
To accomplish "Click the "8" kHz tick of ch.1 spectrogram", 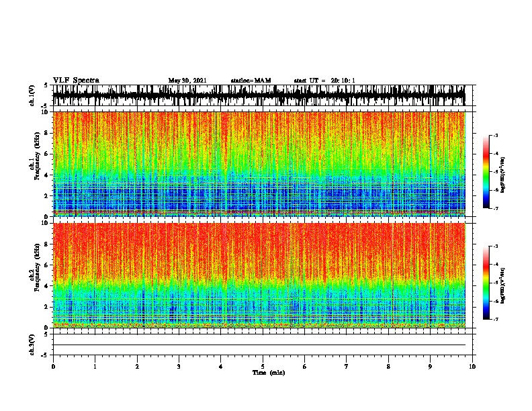I will pyautogui.click(x=46, y=133).
